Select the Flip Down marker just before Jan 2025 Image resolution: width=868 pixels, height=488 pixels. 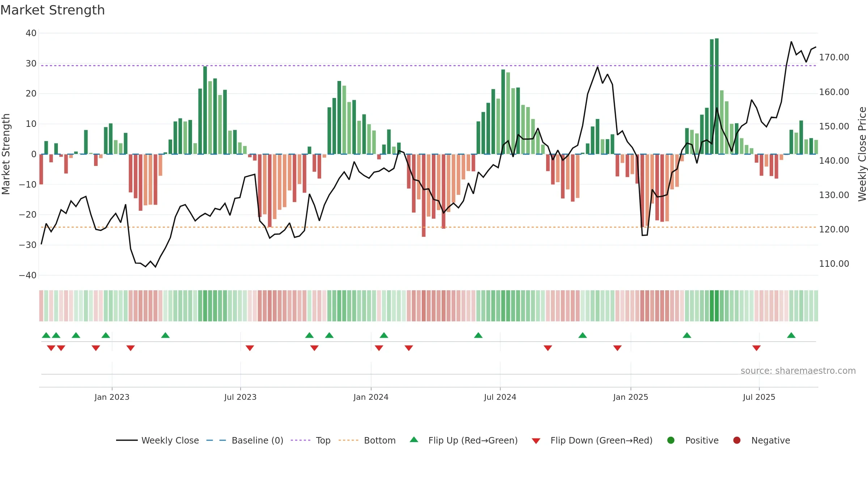pyautogui.click(x=617, y=348)
